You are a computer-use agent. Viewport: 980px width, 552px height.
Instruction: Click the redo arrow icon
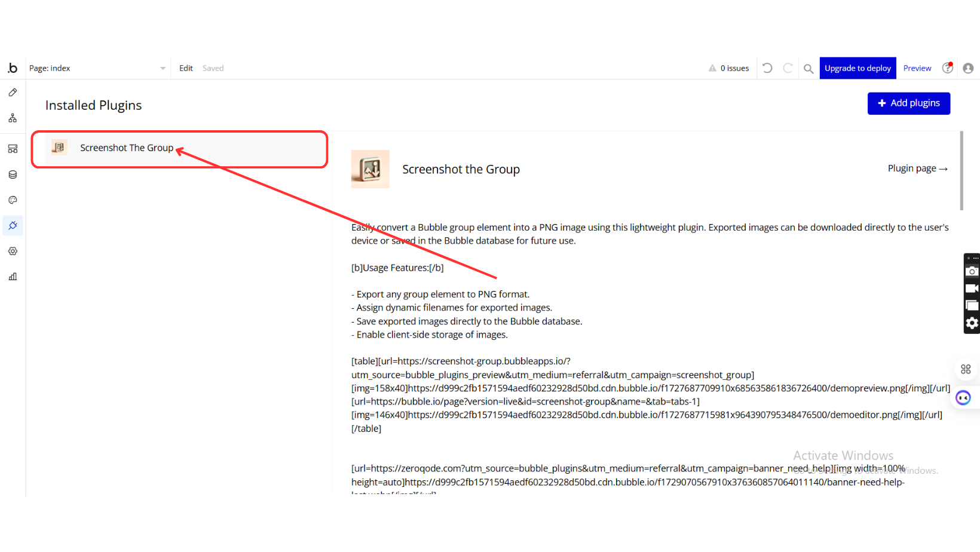tap(788, 68)
